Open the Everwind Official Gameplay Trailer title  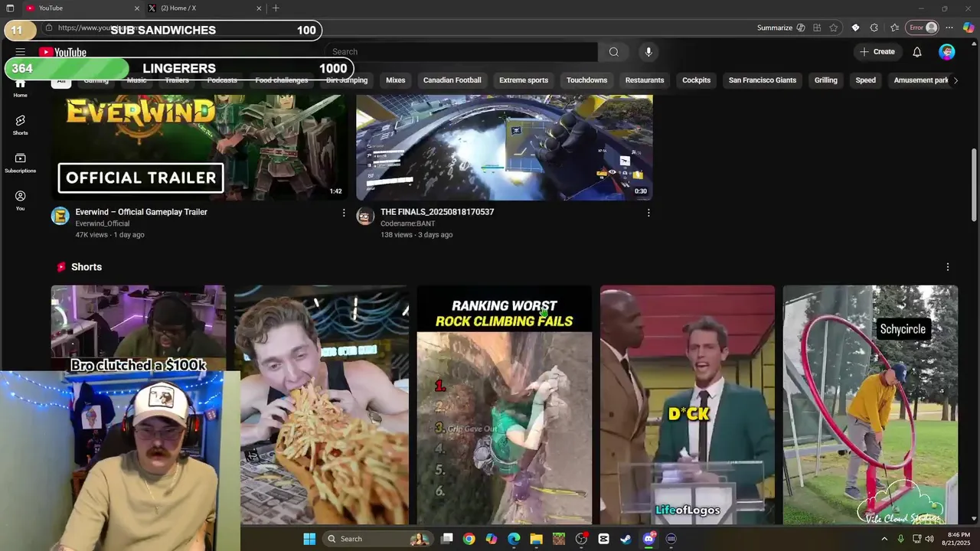(142, 212)
